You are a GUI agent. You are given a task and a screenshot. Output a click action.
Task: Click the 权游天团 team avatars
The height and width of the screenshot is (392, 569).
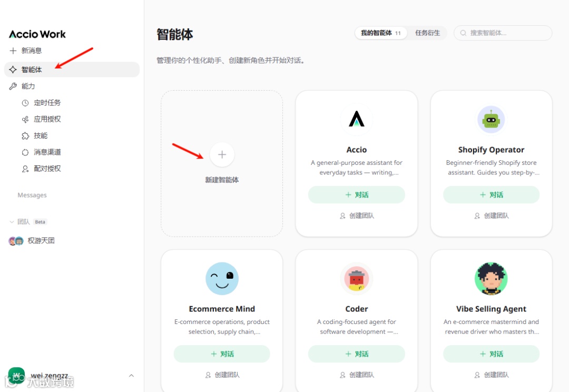click(16, 241)
